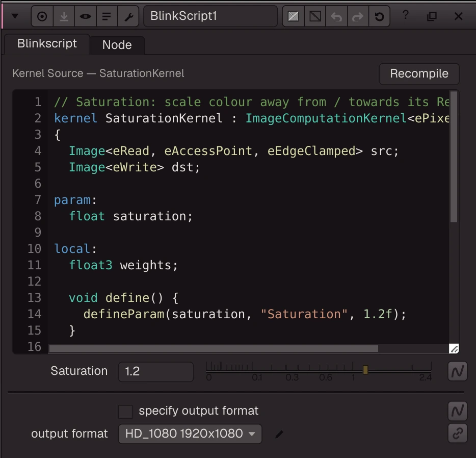This screenshot has height=458, width=476.
Task: Switch to the Node tab
Action: 117,45
